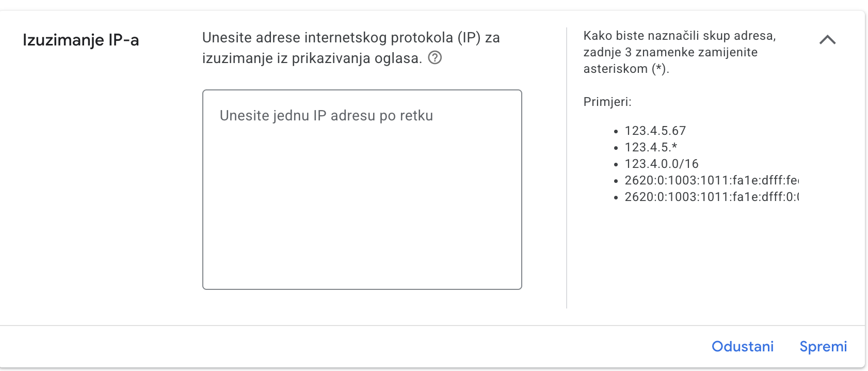Click the help question mark icon
This screenshot has width=868, height=371.
point(435,58)
